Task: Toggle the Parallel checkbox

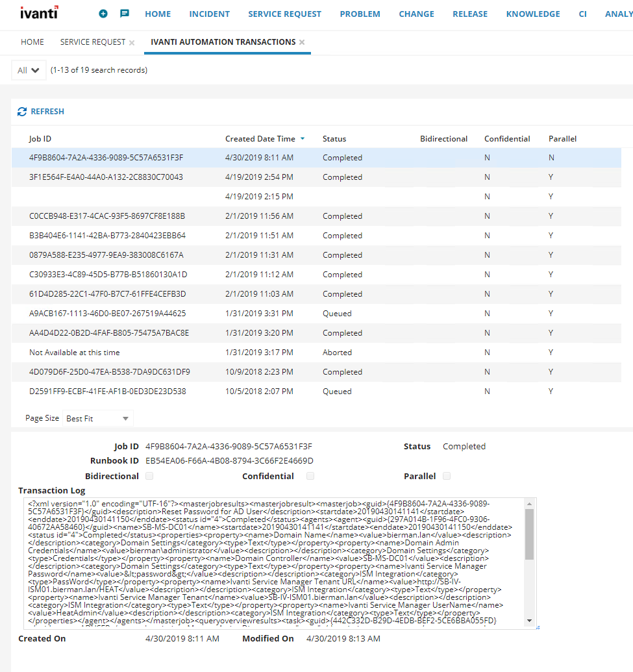Action: coord(447,476)
